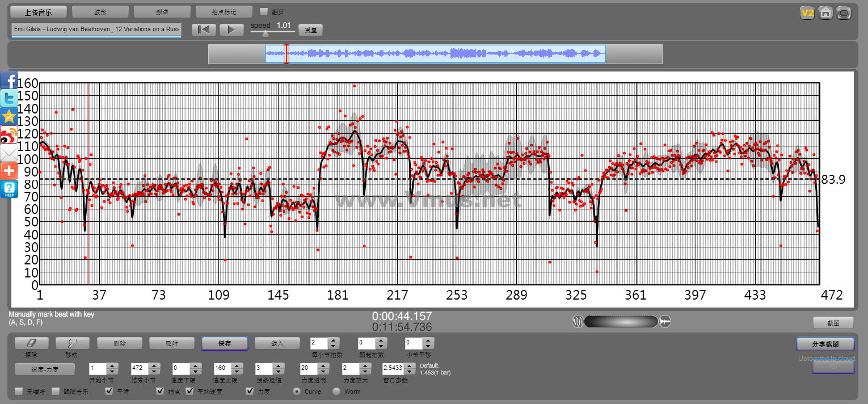
Task: Click the 窗口参数 input showing 2.5433
Action: pos(394,368)
